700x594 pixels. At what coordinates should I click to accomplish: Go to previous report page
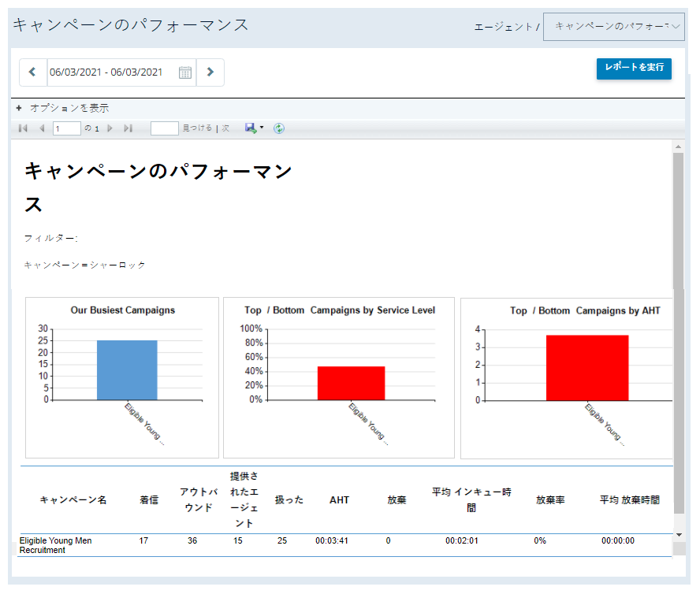[x=42, y=128]
